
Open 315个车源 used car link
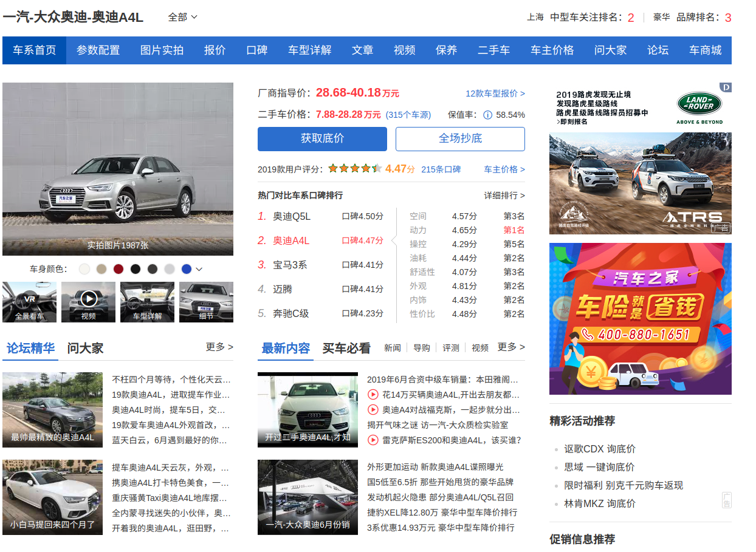(408, 115)
